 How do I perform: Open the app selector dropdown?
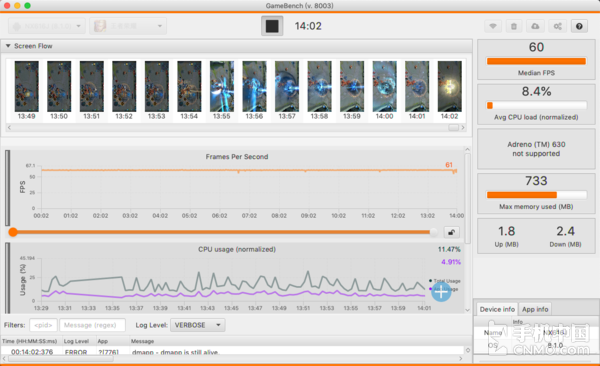128,26
